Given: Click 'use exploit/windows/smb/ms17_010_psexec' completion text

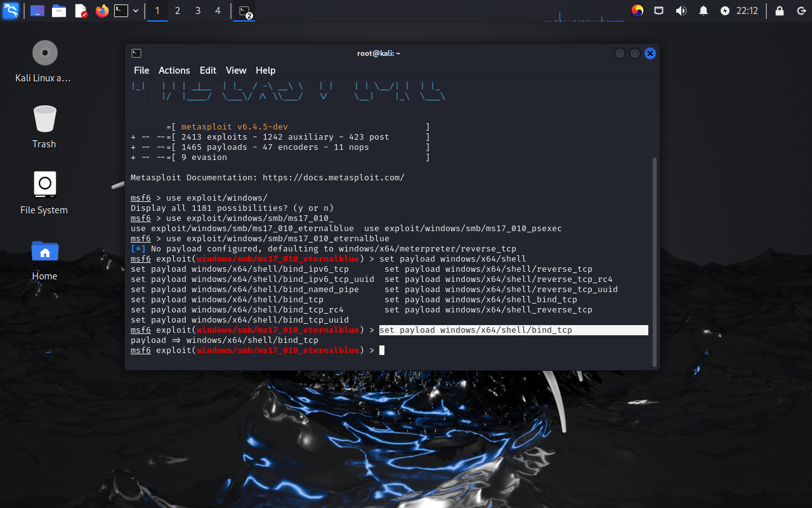Looking at the screenshot, I should pos(463,229).
